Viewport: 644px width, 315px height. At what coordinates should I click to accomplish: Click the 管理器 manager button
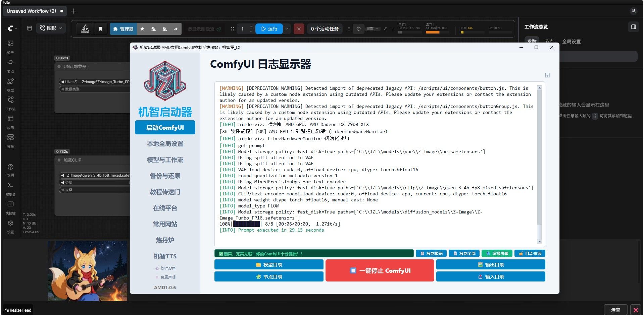(123, 29)
